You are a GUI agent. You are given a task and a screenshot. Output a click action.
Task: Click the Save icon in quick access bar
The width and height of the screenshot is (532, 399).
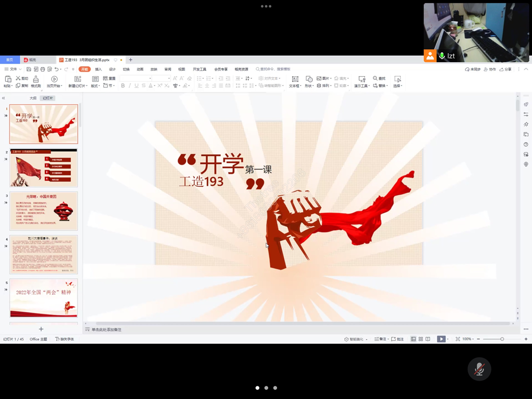pyautogui.click(x=29, y=69)
